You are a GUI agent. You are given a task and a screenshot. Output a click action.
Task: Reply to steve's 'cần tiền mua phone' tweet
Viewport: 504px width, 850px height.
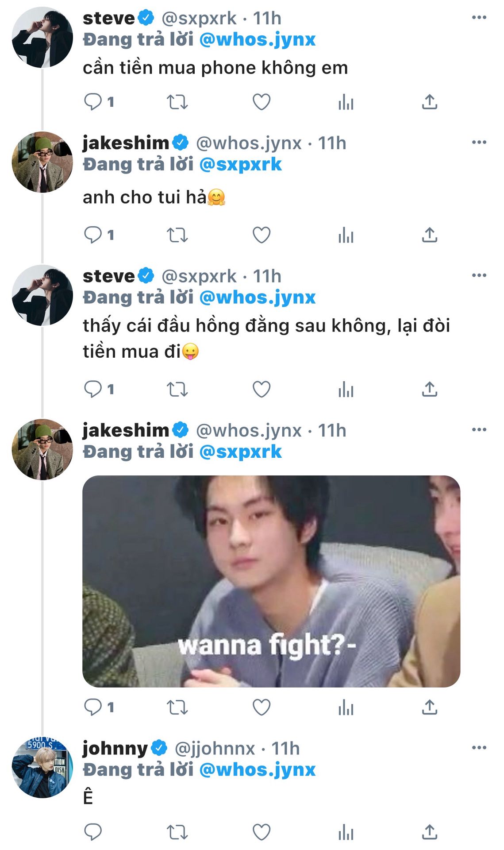pos(93,102)
